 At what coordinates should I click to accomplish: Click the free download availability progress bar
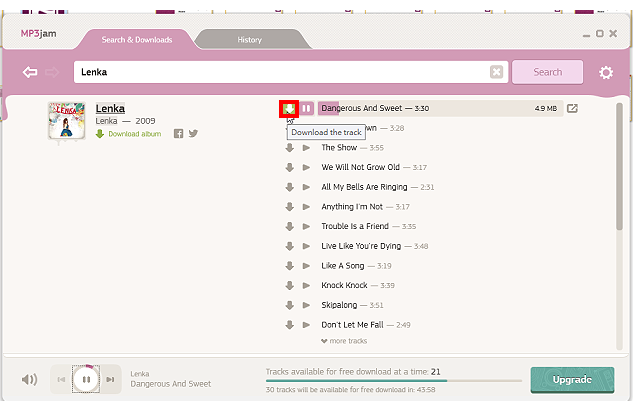pyautogui.click(x=393, y=381)
